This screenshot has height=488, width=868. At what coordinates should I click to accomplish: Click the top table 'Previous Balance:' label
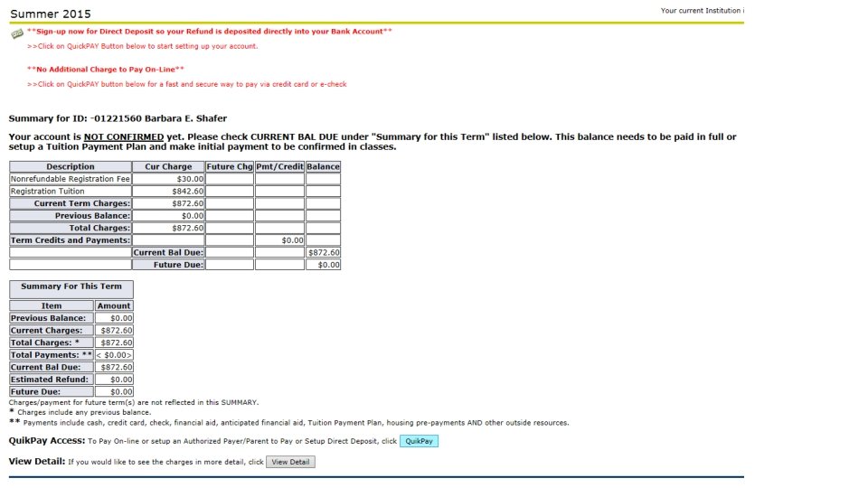click(71, 215)
